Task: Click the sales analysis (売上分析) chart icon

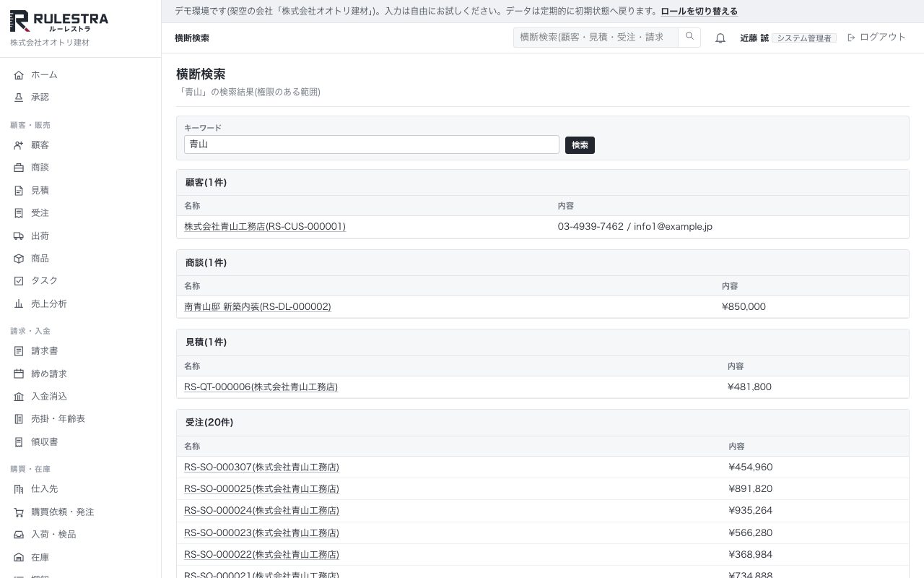Action: pyautogui.click(x=19, y=304)
